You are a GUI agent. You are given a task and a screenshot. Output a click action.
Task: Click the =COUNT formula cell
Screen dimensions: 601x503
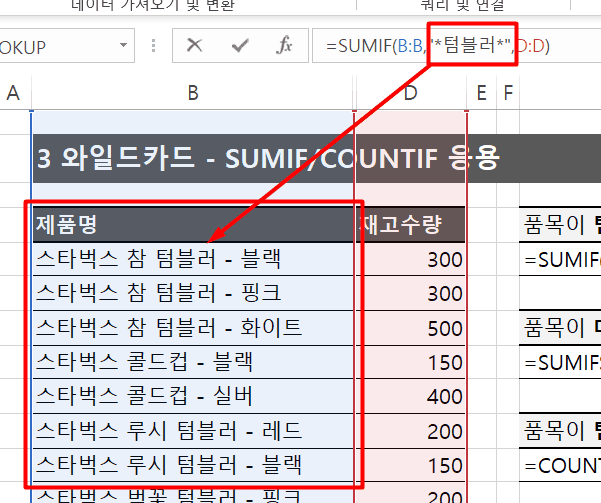coord(560,465)
